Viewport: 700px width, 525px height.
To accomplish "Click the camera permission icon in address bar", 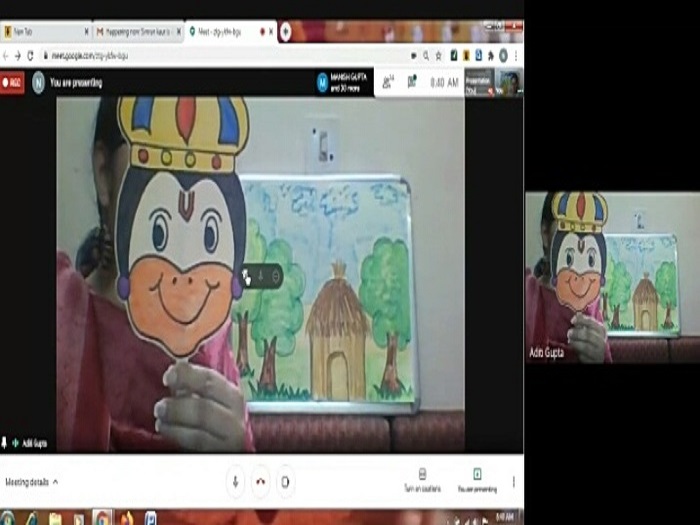I will [x=414, y=56].
